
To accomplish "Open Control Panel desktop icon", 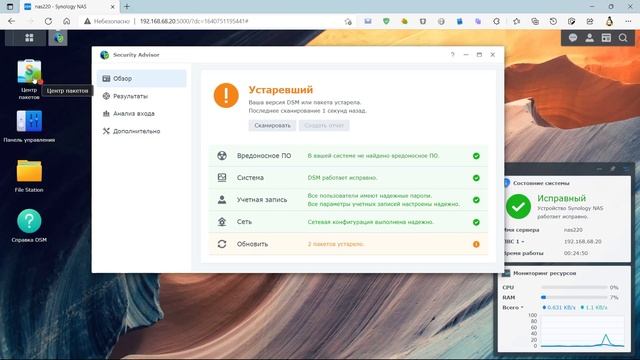I will (29, 121).
